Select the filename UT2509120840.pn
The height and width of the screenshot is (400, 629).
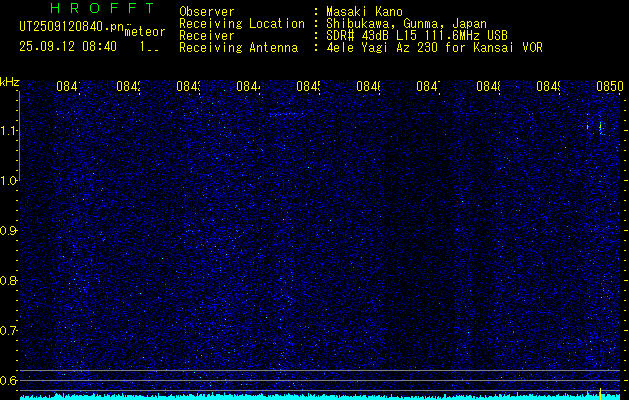(72, 27)
